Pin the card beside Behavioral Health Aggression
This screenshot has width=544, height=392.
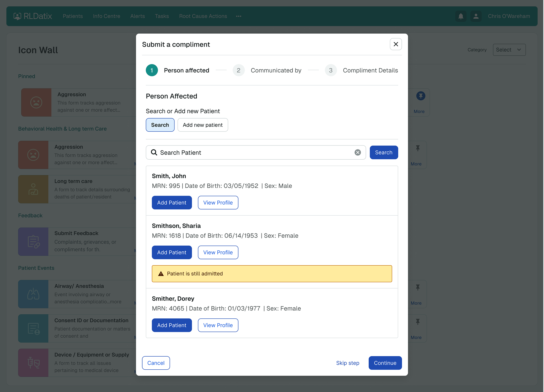[x=418, y=148]
